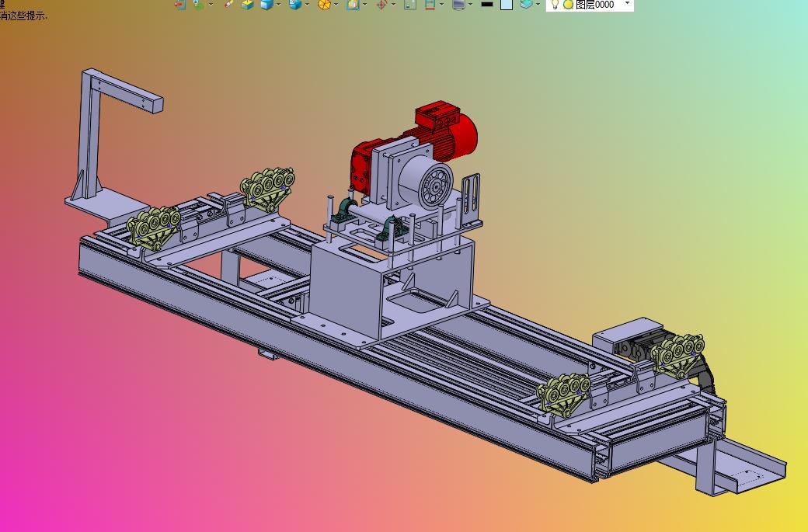Open dropdown beside grey cylinder icon
The image size is (808, 532).
471,5
